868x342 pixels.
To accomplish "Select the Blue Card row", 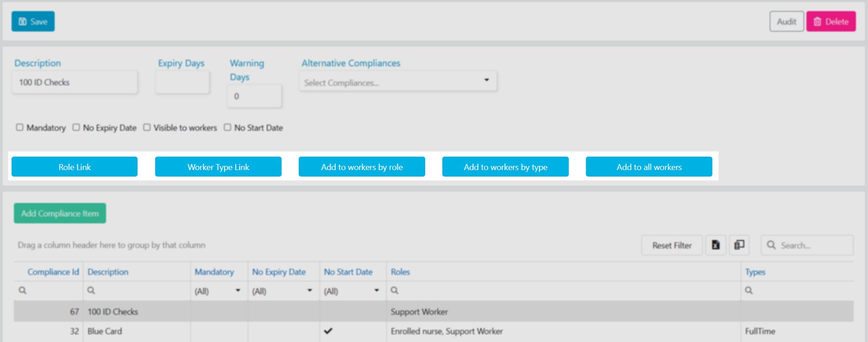I will (x=434, y=331).
